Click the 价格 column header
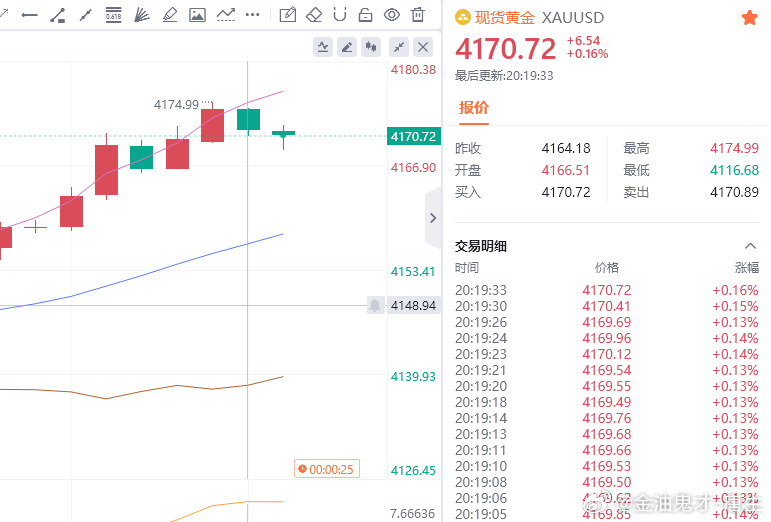The height and width of the screenshot is (522, 771). [607, 268]
